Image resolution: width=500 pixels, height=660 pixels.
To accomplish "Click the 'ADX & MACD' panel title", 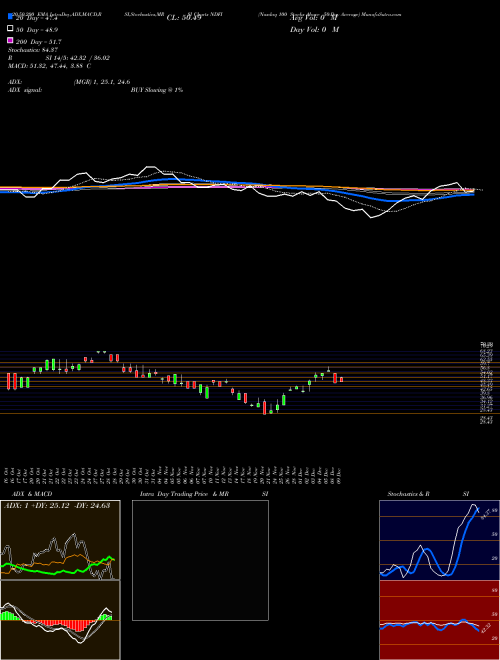I will (32, 494).
